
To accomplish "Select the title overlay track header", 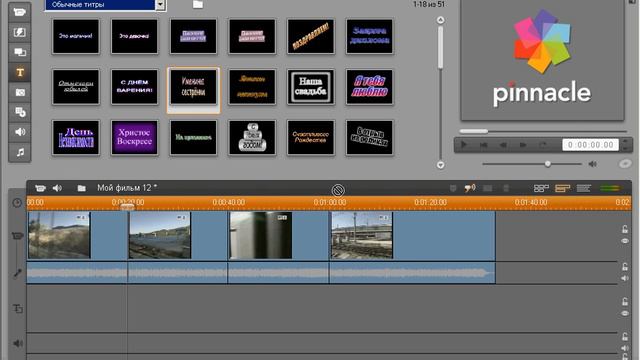I will click(x=18, y=309).
